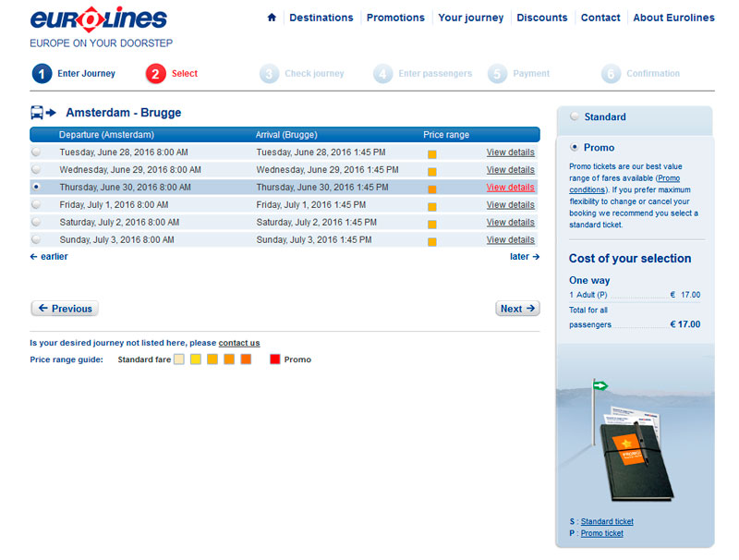Select Wednesday, June 29 departure radio
Viewport: 739px width, 560px height.
coord(36,169)
